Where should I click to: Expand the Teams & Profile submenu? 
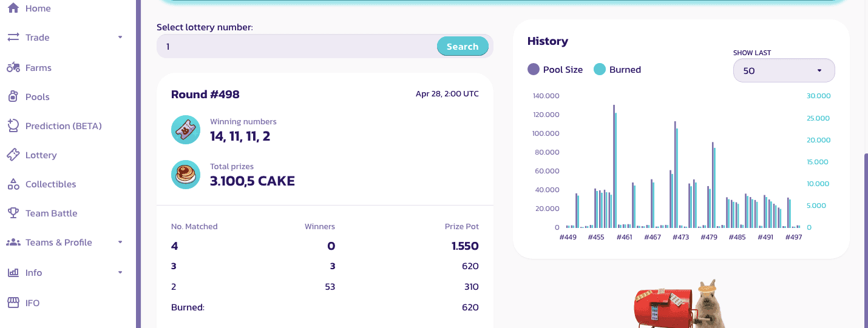pos(120,242)
